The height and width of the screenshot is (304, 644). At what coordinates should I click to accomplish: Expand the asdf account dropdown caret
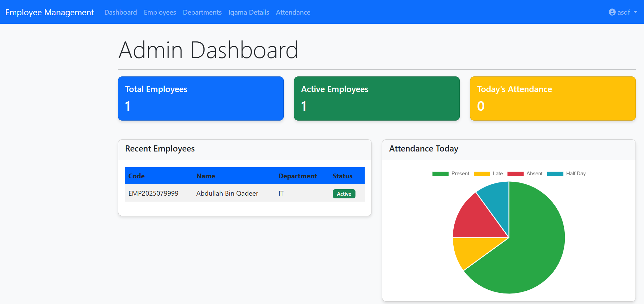point(636,12)
